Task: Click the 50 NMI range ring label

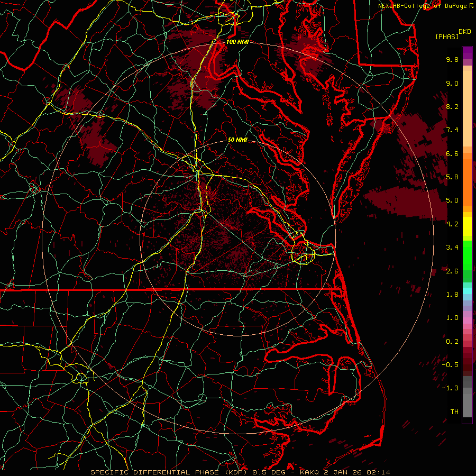Action: (x=237, y=140)
